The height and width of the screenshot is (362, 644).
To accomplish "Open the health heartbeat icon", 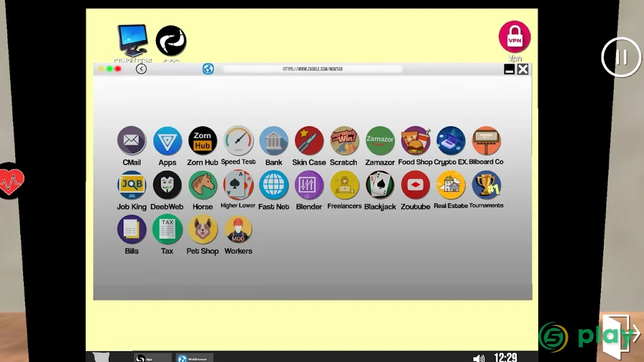I will click(11, 181).
